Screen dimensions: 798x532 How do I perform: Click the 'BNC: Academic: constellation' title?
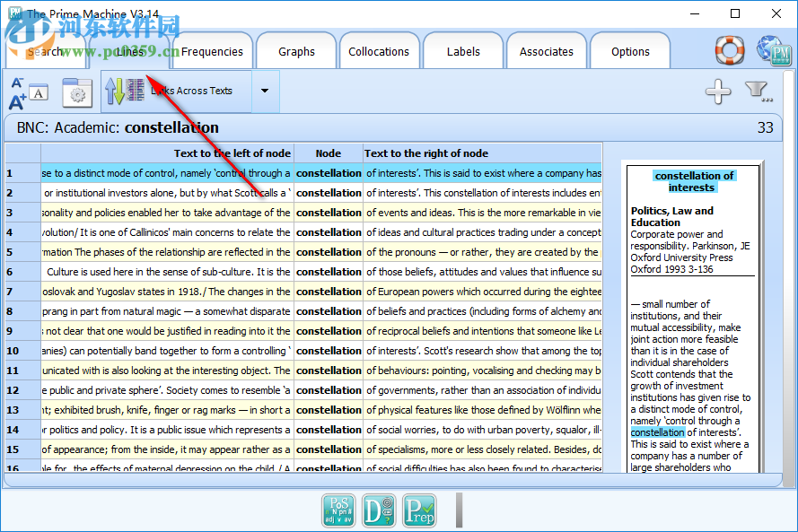(x=118, y=127)
